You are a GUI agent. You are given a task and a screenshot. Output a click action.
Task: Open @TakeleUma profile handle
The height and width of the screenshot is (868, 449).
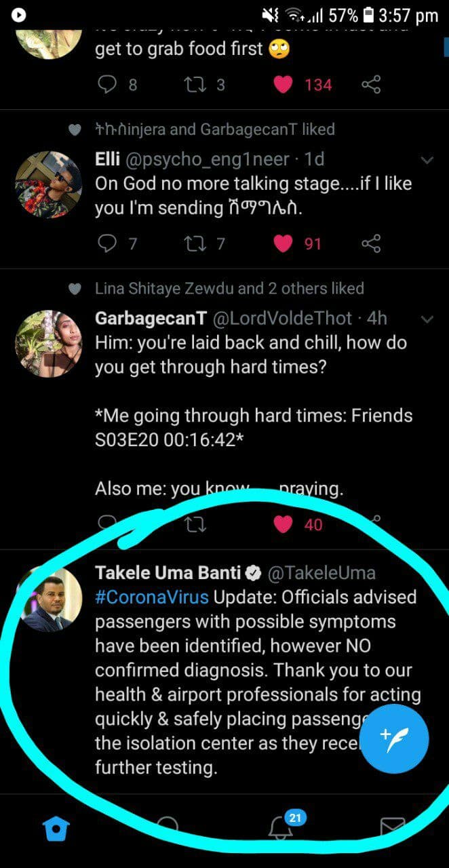(x=321, y=573)
